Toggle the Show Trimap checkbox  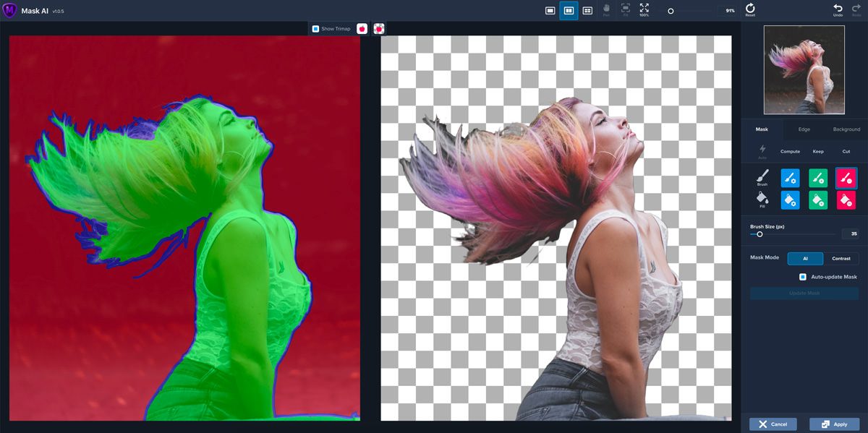click(x=315, y=28)
